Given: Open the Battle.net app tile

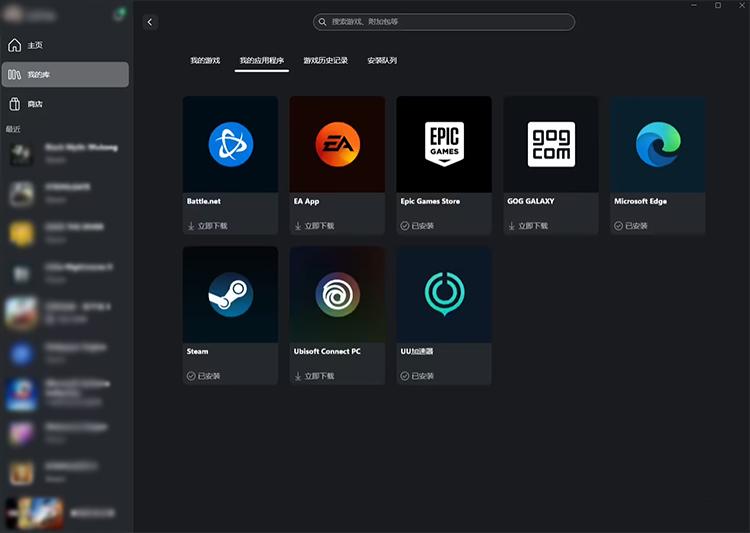Looking at the screenshot, I should (x=230, y=145).
